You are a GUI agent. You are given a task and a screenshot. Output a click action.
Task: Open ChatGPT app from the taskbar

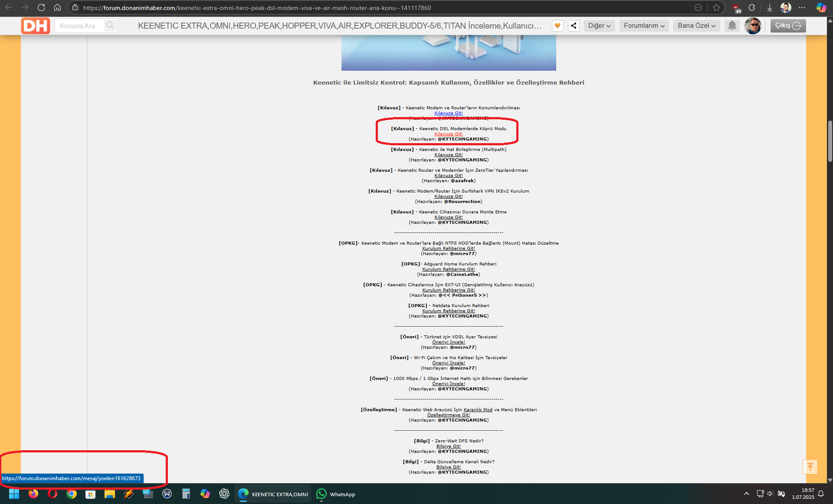tap(224, 494)
